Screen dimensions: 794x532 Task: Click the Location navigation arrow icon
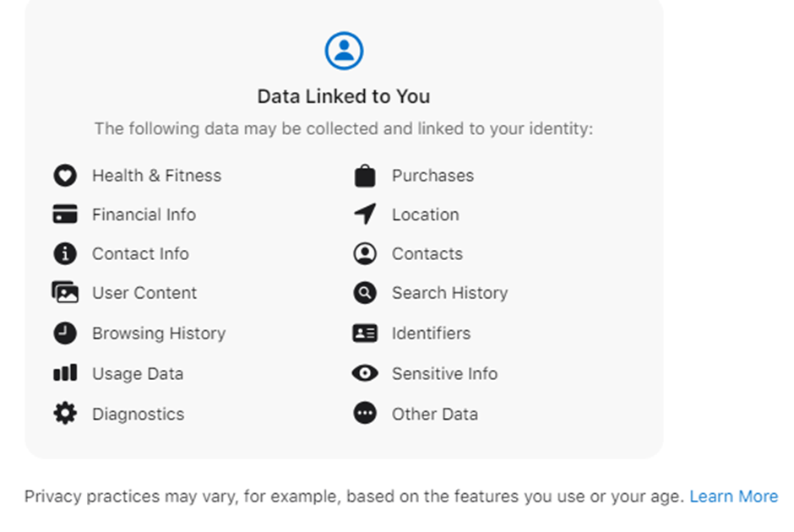tap(364, 214)
